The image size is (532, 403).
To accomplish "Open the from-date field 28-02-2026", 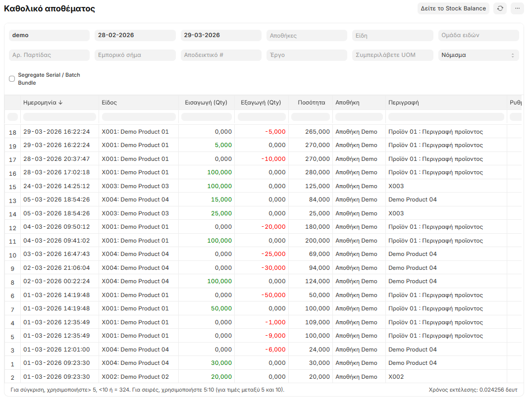I will pos(135,36).
